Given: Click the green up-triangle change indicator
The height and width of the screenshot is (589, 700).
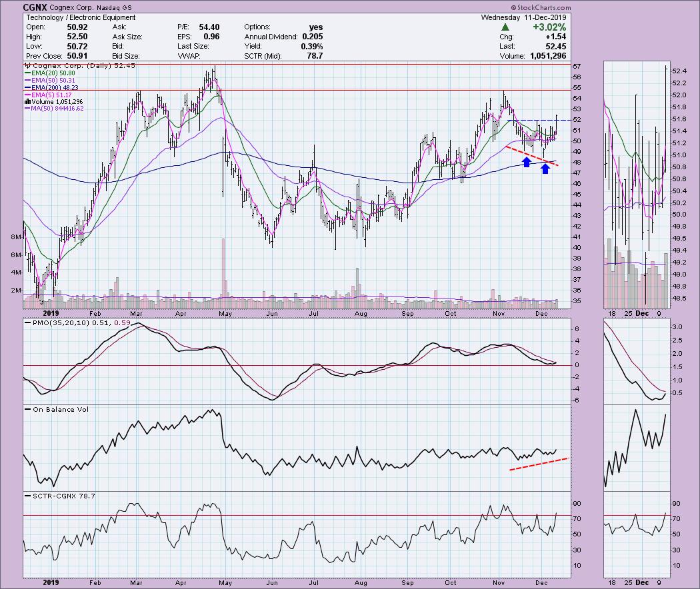Looking at the screenshot, I should coord(505,27).
